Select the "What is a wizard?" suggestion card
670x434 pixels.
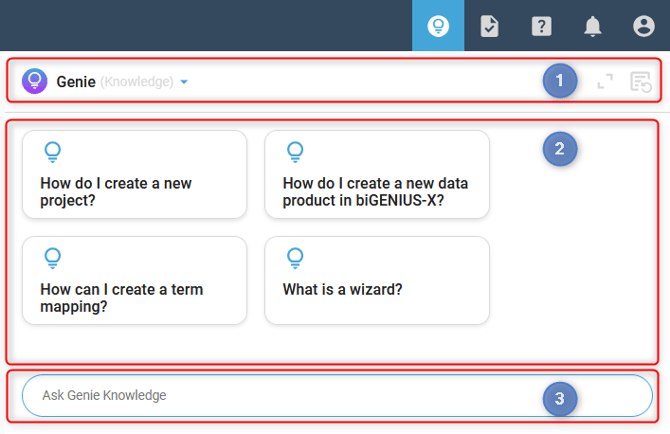pyautogui.click(x=377, y=280)
